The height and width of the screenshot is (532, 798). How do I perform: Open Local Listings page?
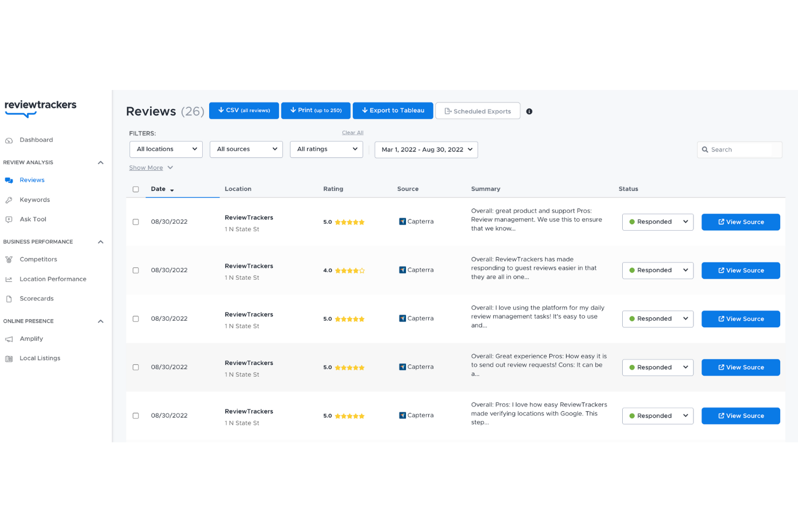(x=40, y=358)
